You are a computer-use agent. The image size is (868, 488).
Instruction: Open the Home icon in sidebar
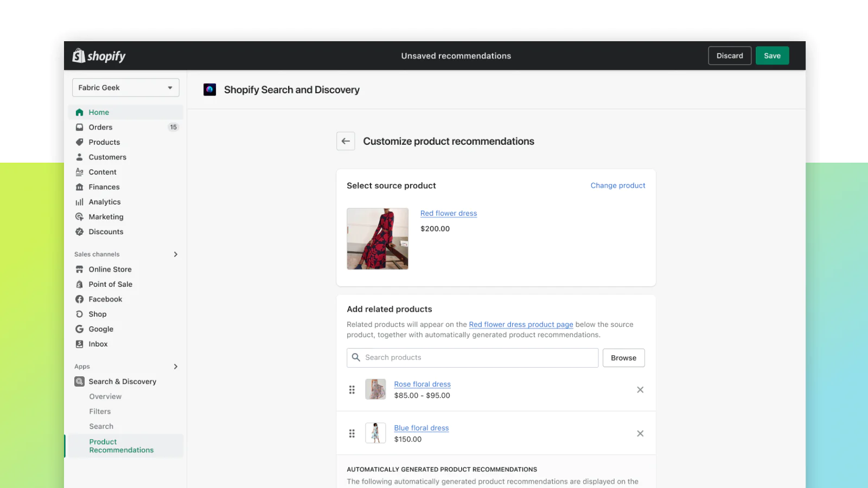(79, 112)
